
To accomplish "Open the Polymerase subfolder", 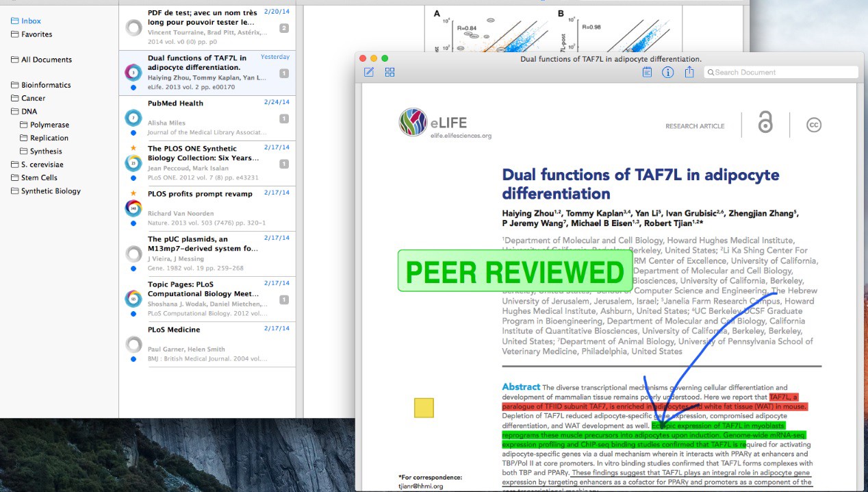I will point(49,125).
